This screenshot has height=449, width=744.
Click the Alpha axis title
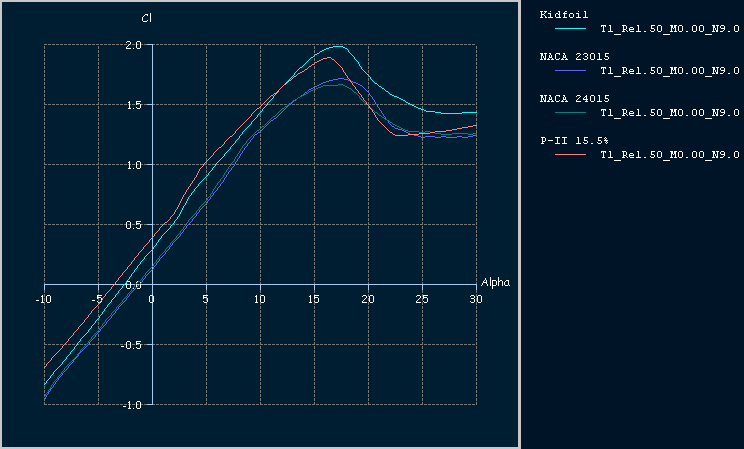[x=495, y=282]
